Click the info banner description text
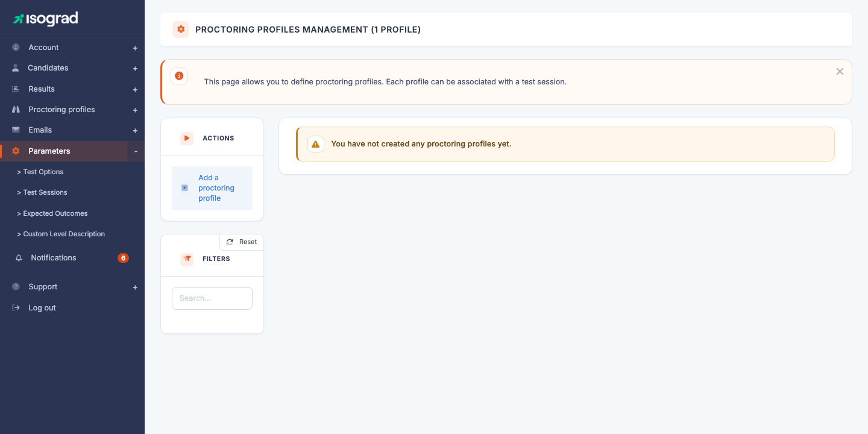The width and height of the screenshot is (868, 434). (x=385, y=81)
